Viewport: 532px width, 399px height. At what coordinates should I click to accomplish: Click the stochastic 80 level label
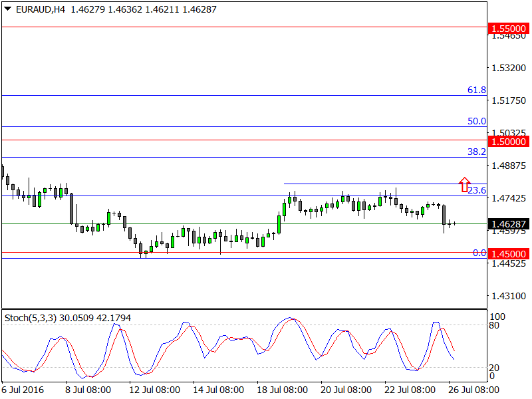[495, 325]
